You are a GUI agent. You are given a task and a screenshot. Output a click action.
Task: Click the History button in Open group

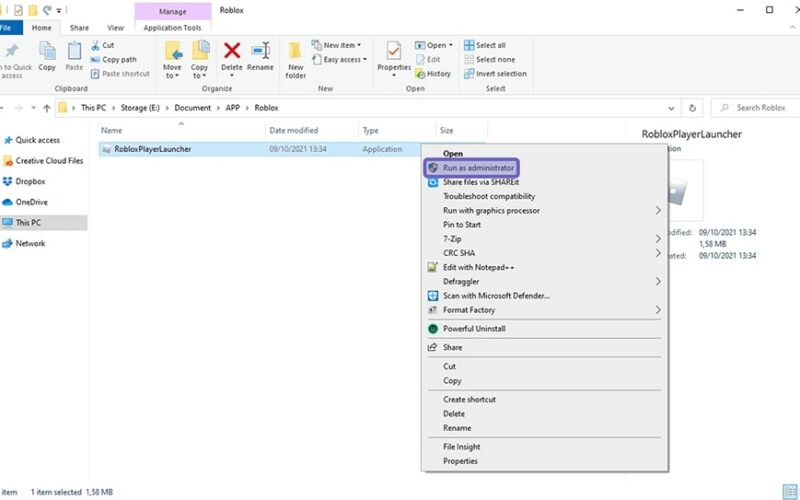coord(433,74)
